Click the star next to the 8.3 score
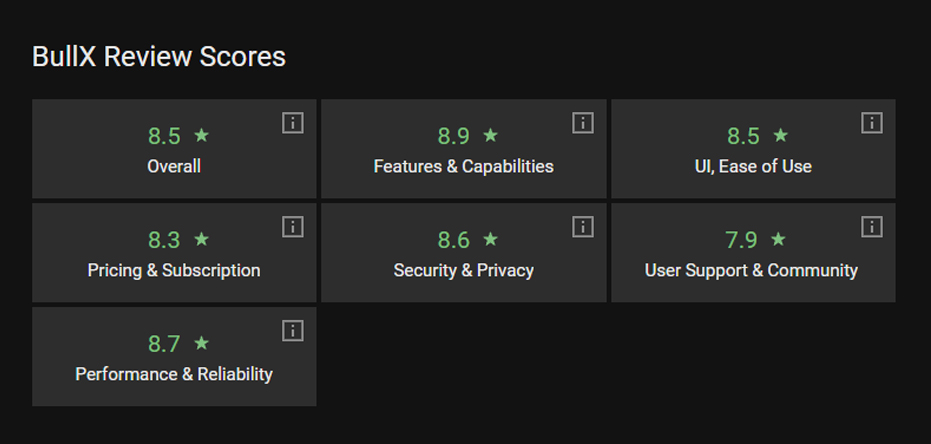 pyautogui.click(x=201, y=239)
